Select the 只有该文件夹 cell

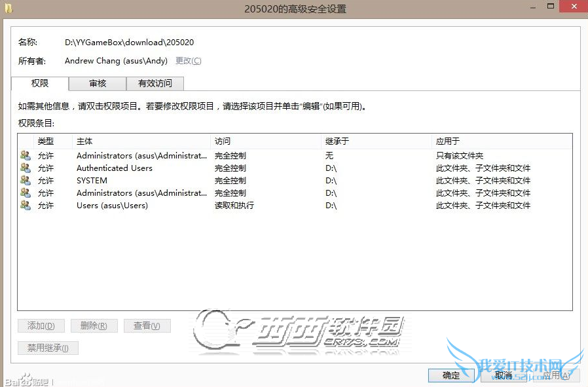460,156
